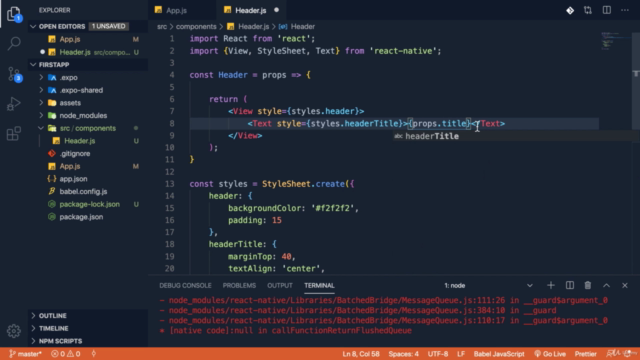
Task: Expand the assets folder
Action: tap(88, 102)
